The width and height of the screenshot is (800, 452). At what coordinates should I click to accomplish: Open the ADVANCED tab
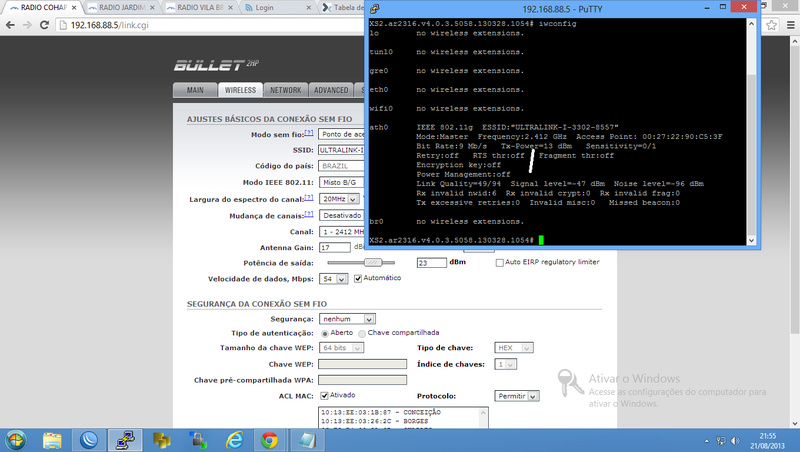(331, 90)
